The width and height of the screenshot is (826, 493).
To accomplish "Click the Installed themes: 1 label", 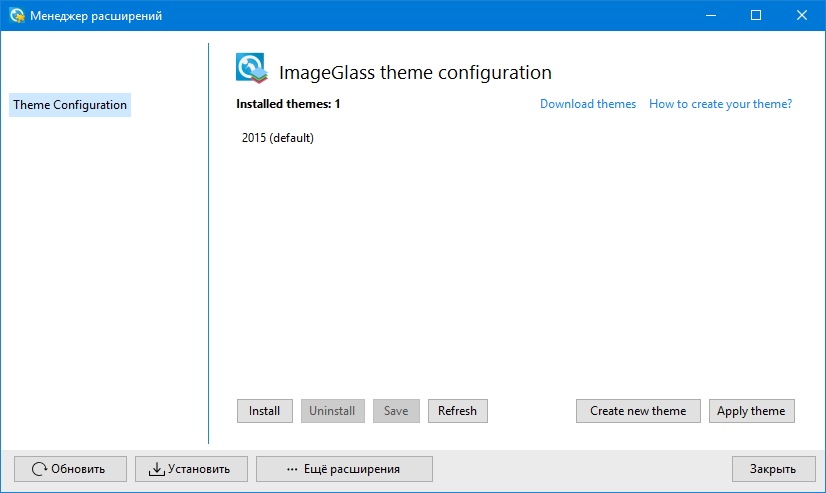I will 288,104.
